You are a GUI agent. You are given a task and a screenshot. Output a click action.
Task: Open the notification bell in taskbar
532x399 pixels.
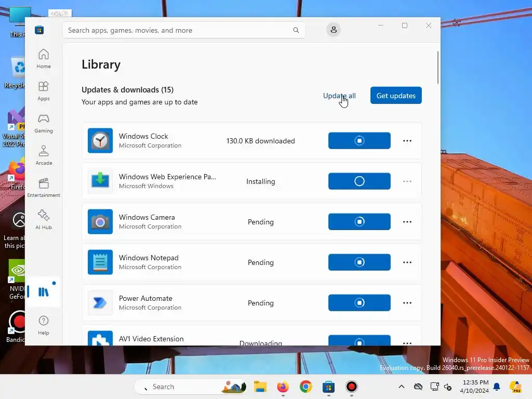[497, 387]
